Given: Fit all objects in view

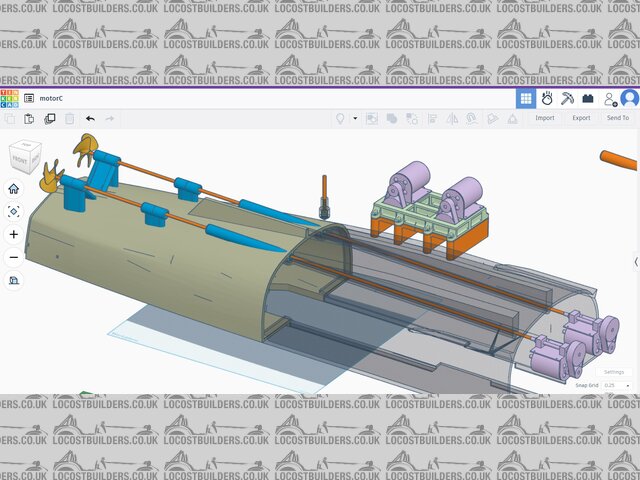Looking at the screenshot, I should (14, 211).
